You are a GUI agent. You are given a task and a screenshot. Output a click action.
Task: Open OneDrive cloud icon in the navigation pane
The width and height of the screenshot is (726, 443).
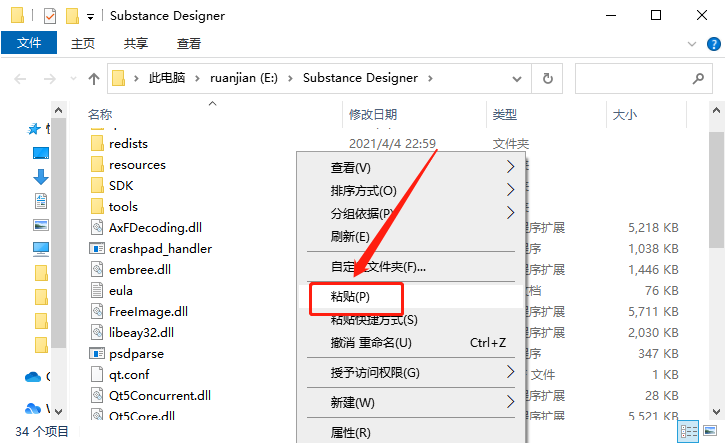[33, 377]
